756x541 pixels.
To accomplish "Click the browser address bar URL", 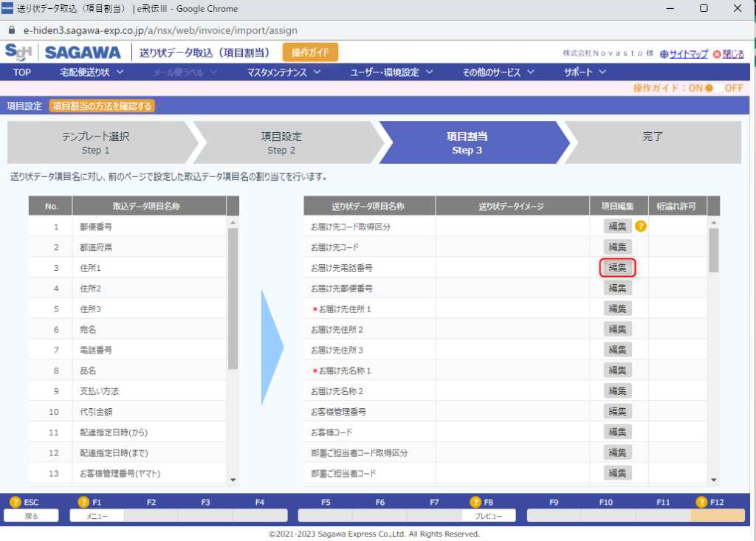I will (x=160, y=30).
